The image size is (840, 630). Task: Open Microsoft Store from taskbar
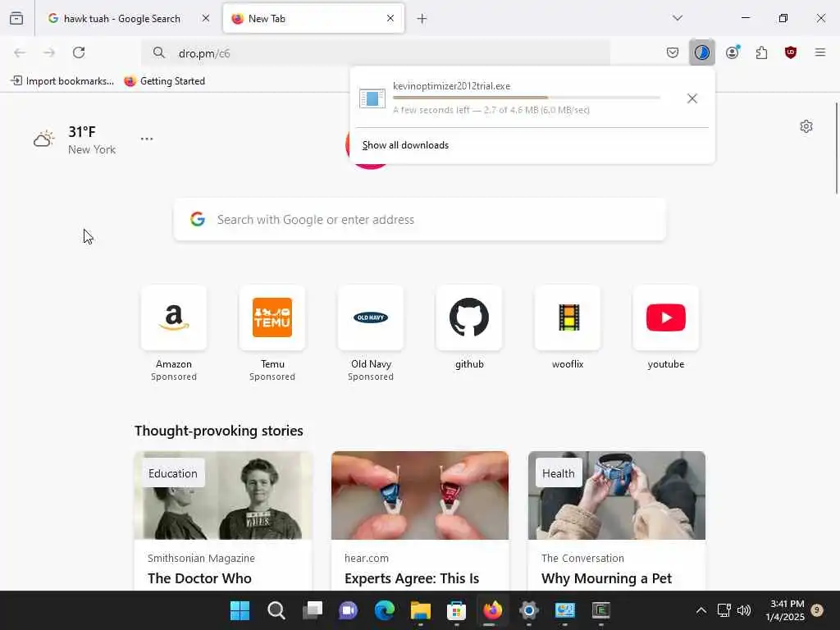click(456, 610)
